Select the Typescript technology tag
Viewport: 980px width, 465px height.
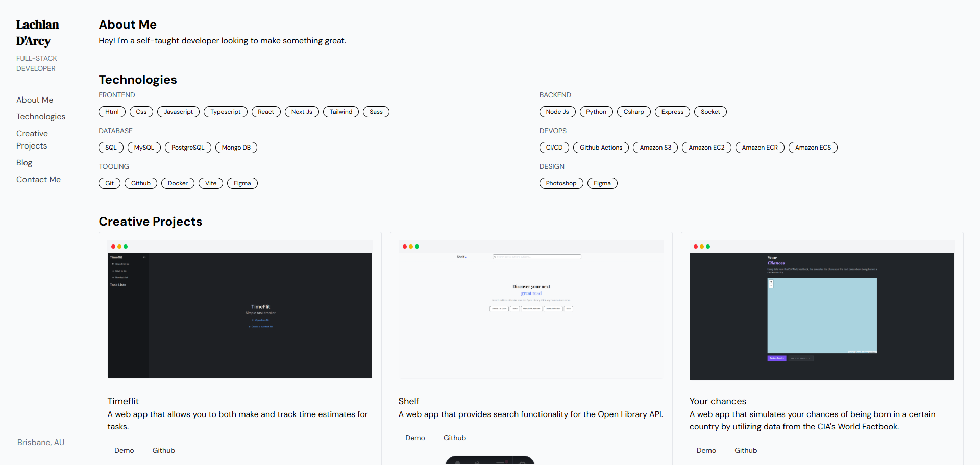click(x=225, y=112)
